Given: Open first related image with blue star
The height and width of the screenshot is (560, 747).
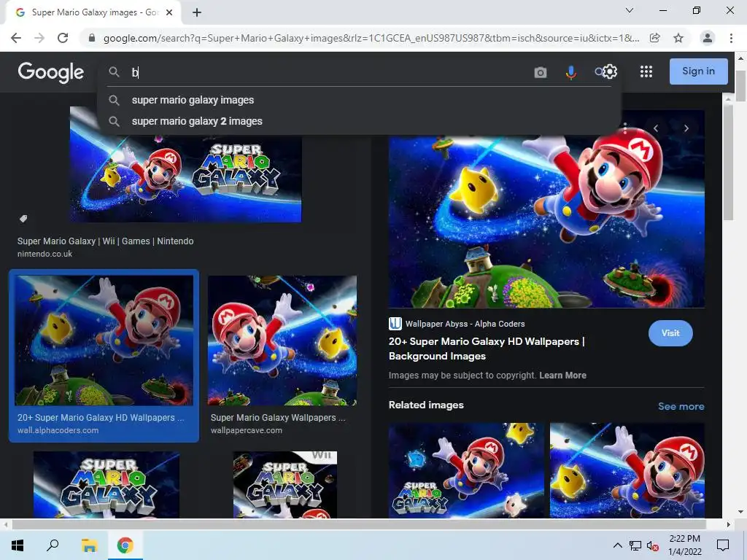Looking at the screenshot, I should (x=466, y=470).
